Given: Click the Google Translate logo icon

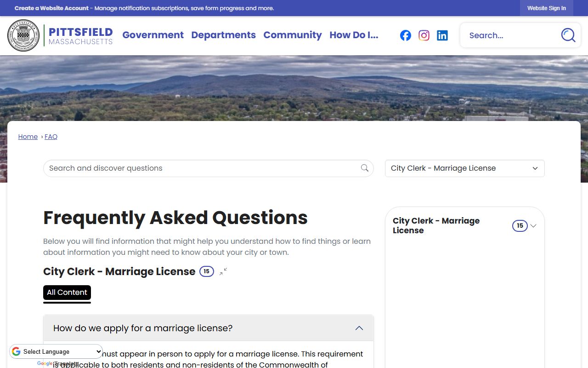Looking at the screenshot, I should [x=16, y=351].
